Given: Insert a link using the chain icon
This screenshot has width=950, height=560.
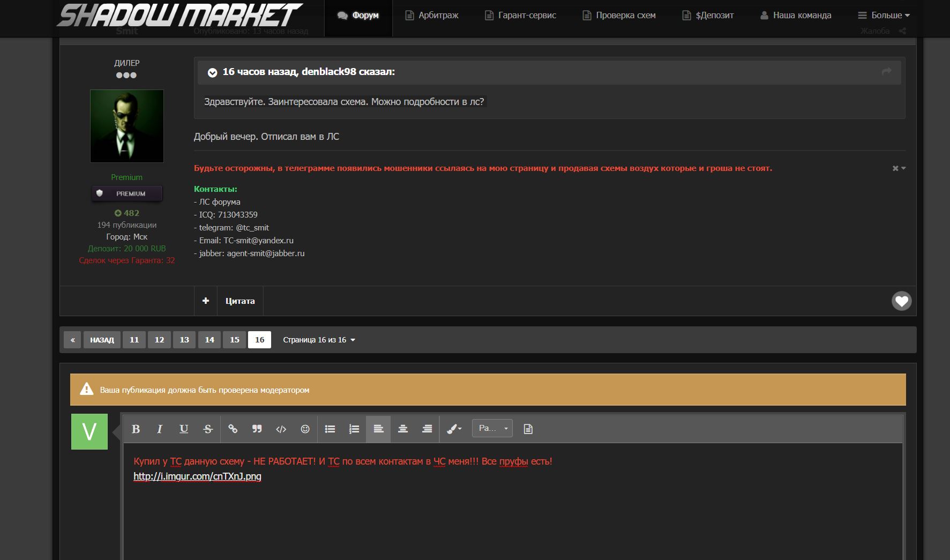Looking at the screenshot, I should click(x=233, y=429).
